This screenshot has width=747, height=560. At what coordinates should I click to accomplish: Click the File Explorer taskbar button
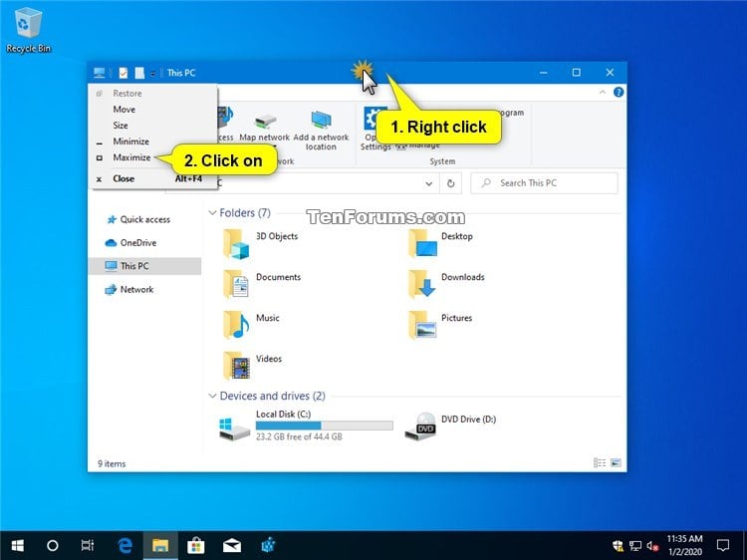coord(160,545)
